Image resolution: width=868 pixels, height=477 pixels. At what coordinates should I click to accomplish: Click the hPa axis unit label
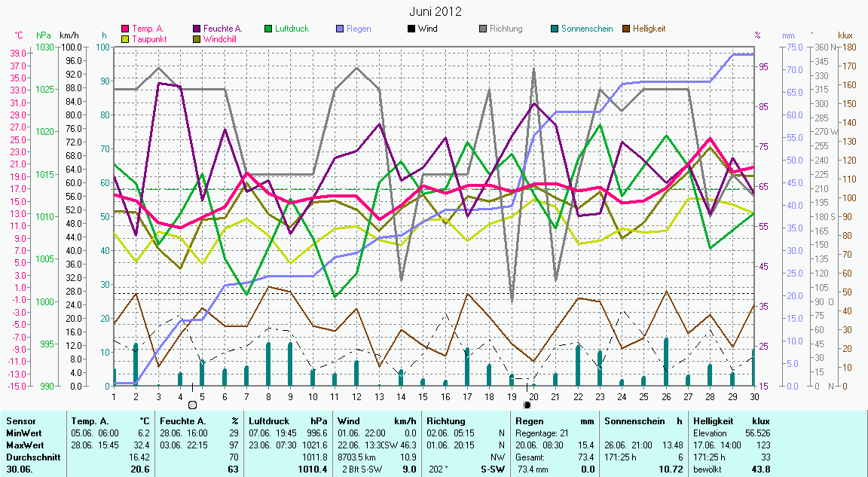pos(44,35)
